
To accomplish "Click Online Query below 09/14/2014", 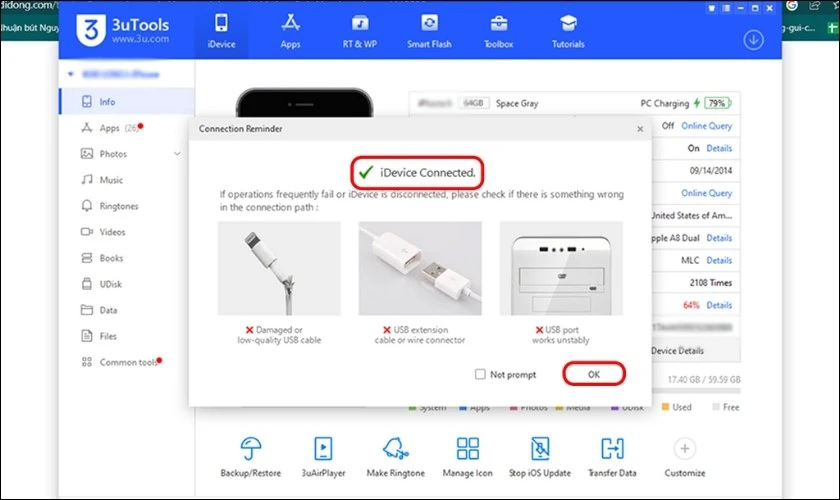I will (x=706, y=193).
